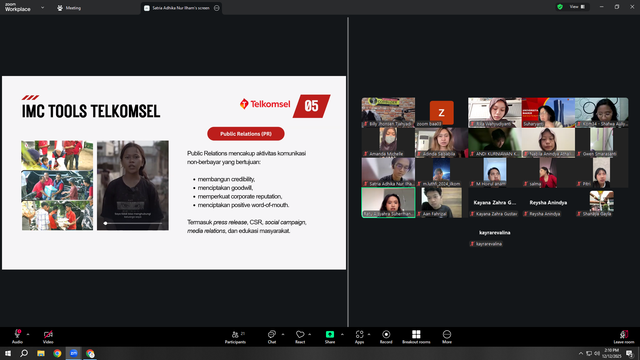Select Rila Wahyudiyanti's video tile

[495, 112]
